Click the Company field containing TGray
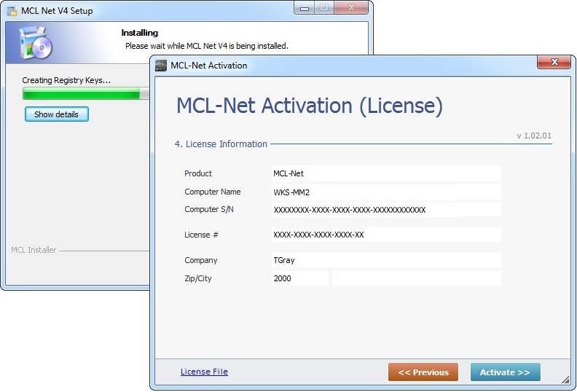Image resolution: width=577 pixels, height=392 pixels. (x=386, y=260)
